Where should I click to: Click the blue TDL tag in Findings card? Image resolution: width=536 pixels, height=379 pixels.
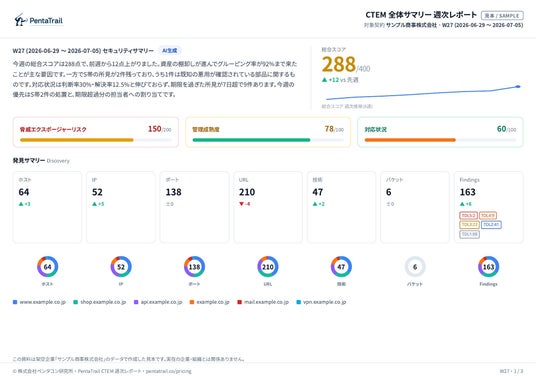point(491,225)
